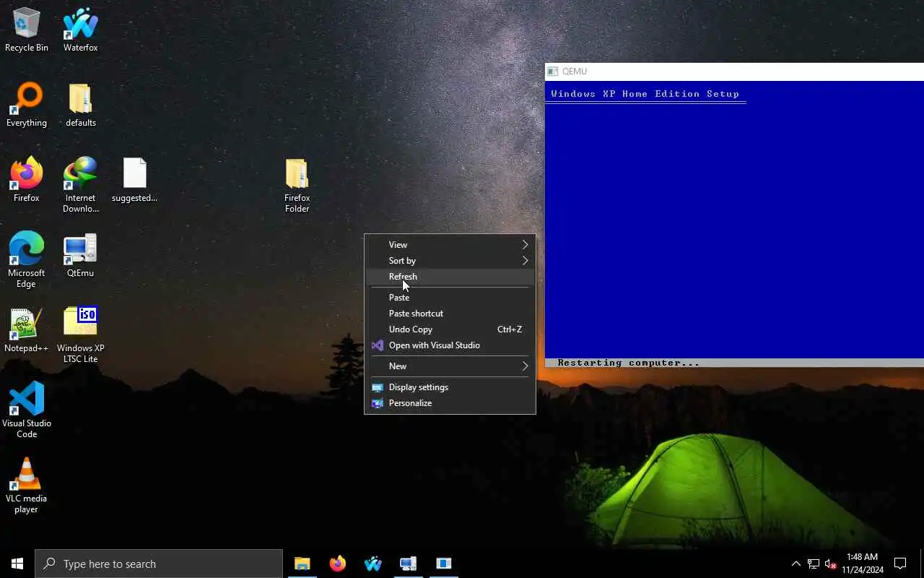The width and height of the screenshot is (924, 578).
Task: Open network status tray icon
Action: point(813,564)
